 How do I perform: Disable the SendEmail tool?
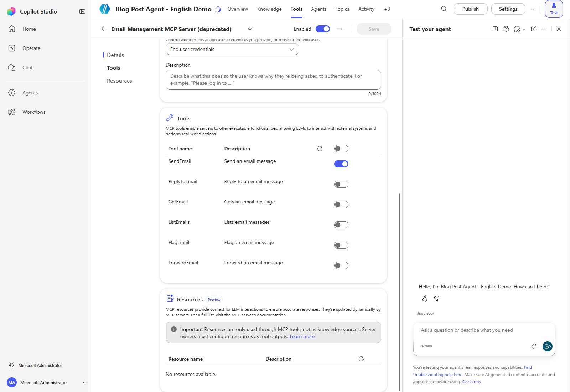(x=341, y=164)
